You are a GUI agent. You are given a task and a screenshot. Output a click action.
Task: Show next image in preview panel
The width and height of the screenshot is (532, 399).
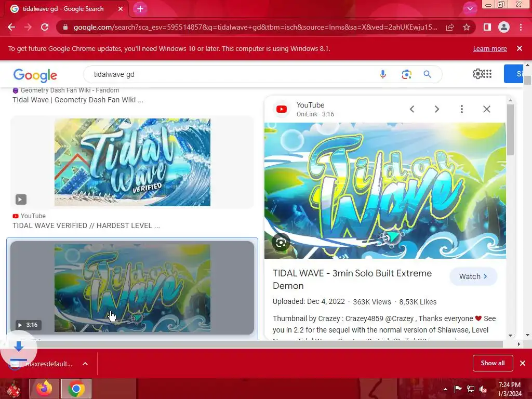click(436, 109)
